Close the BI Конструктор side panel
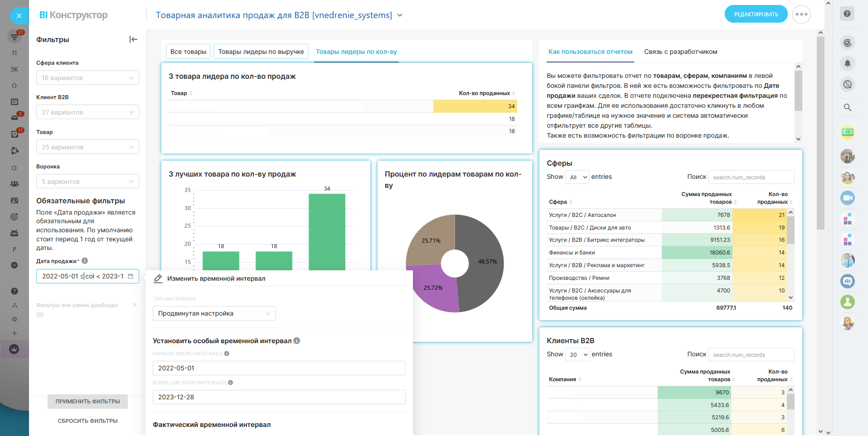Screen dimensions: 868x436 (x=19, y=16)
